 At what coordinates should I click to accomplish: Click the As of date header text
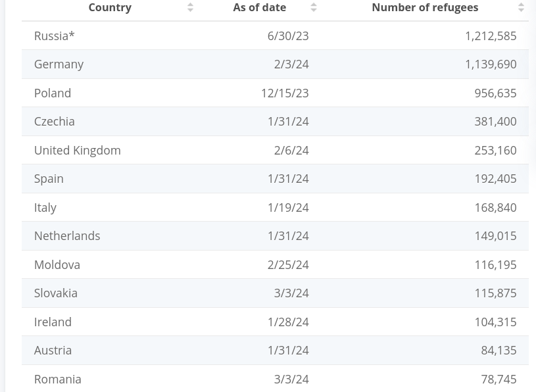pyautogui.click(x=259, y=7)
